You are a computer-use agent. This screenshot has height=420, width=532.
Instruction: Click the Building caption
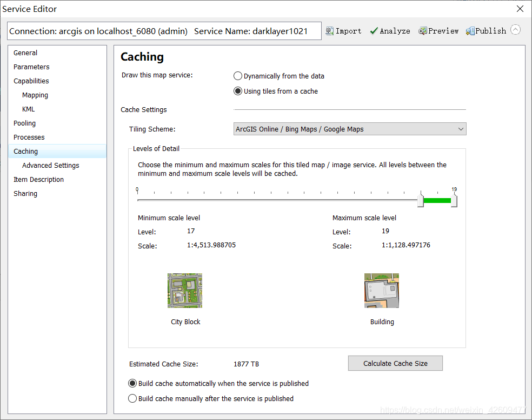pos(382,322)
